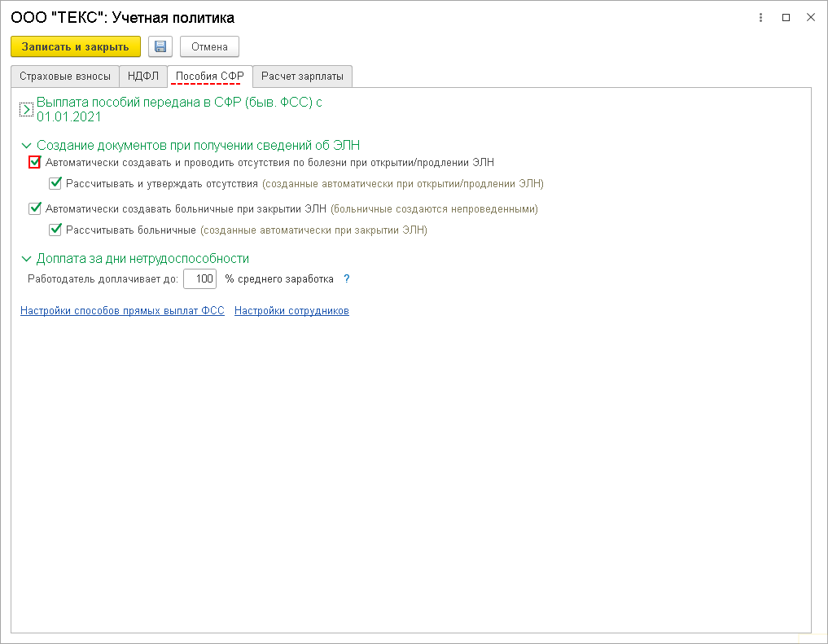The image size is (828, 644).
Task: Follow the 'Настройки сотрудников' link
Action: [291, 311]
